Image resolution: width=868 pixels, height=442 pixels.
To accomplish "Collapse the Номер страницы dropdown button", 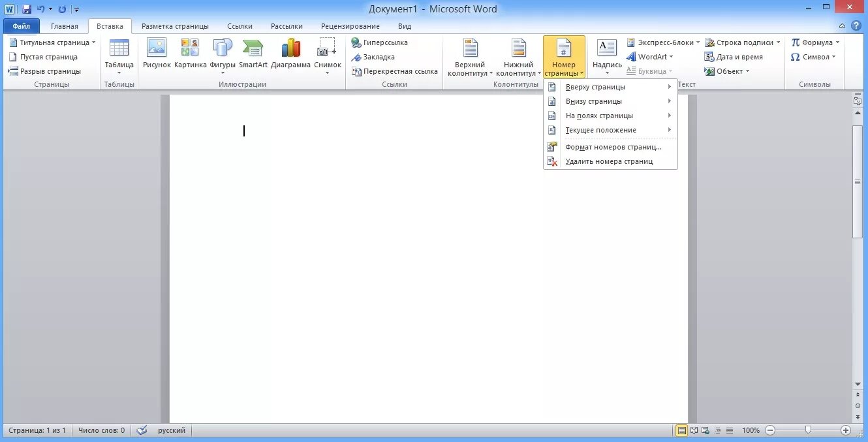I will tap(564, 57).
